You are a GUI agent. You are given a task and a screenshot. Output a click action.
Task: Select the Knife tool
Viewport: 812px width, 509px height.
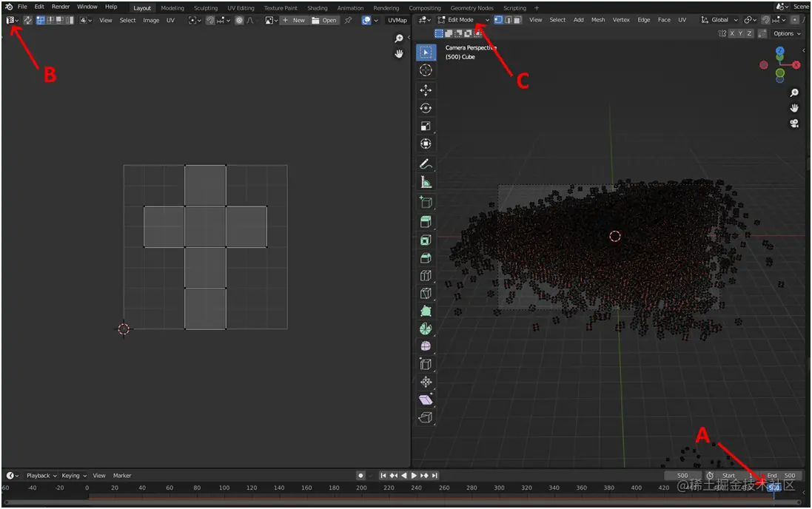coord(426,294)
